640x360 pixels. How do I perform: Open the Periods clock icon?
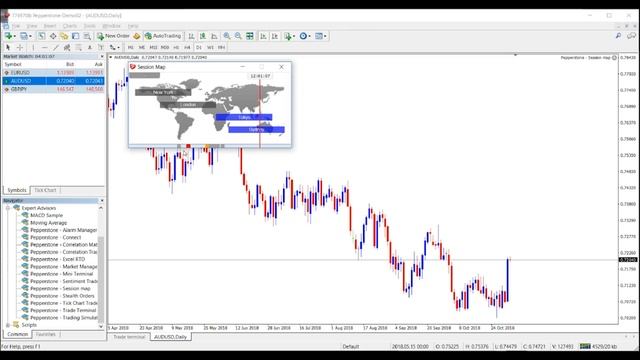(304, 36)
